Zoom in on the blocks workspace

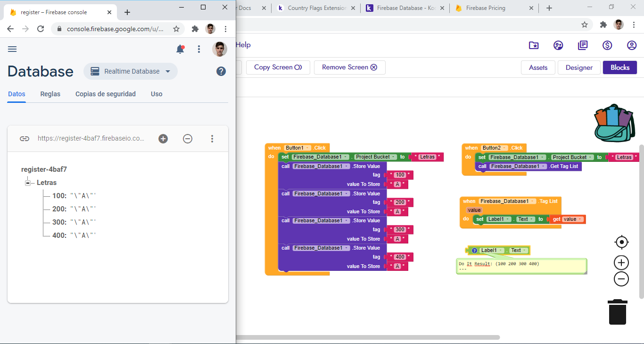[621, 263]
